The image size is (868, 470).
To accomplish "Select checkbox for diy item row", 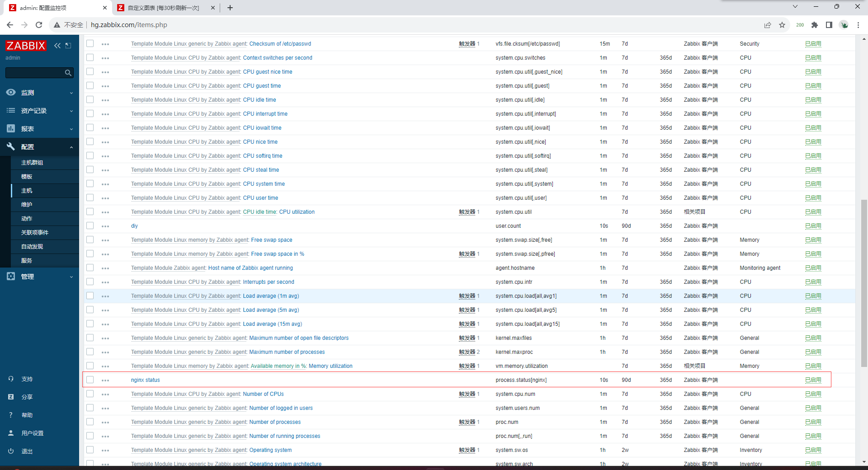I will click(90, 226).
